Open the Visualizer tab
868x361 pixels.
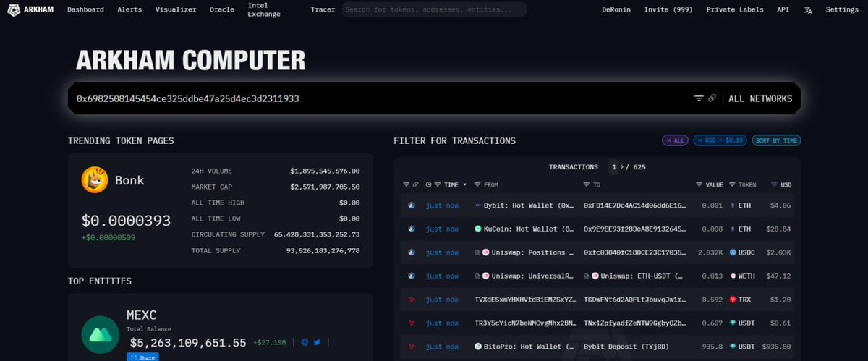(176, 10)
